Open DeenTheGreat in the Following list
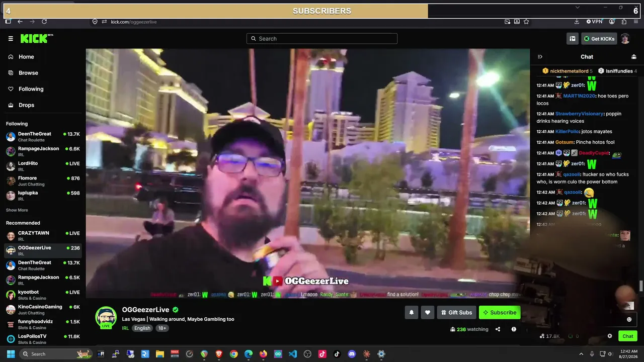644x362 pixels. [43, 137]
